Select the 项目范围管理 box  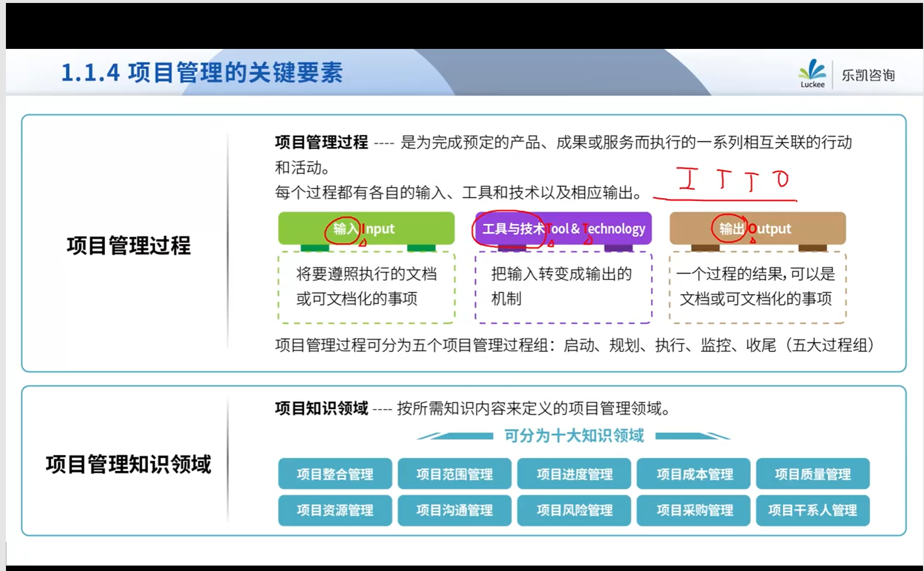click(x=454, y=474)
